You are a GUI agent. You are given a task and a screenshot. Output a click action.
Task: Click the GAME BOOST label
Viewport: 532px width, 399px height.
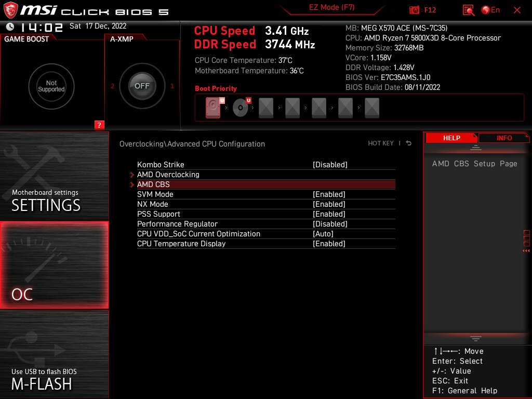(26, 39)
